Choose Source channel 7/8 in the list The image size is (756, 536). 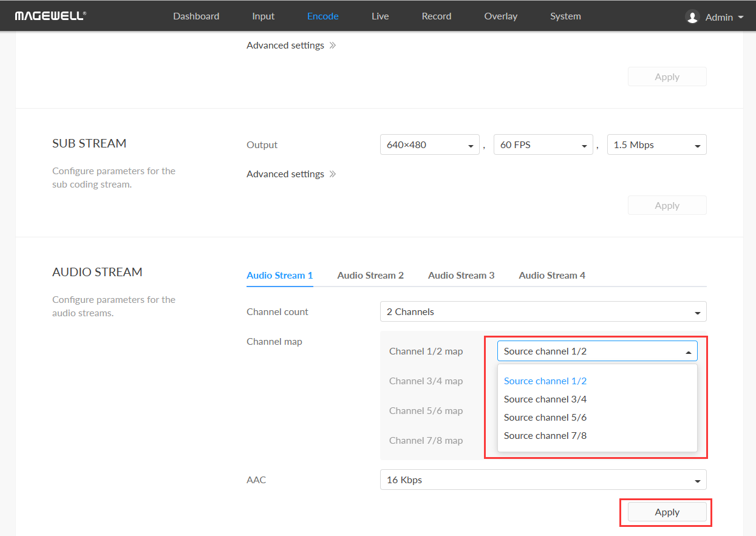[598, 436]
